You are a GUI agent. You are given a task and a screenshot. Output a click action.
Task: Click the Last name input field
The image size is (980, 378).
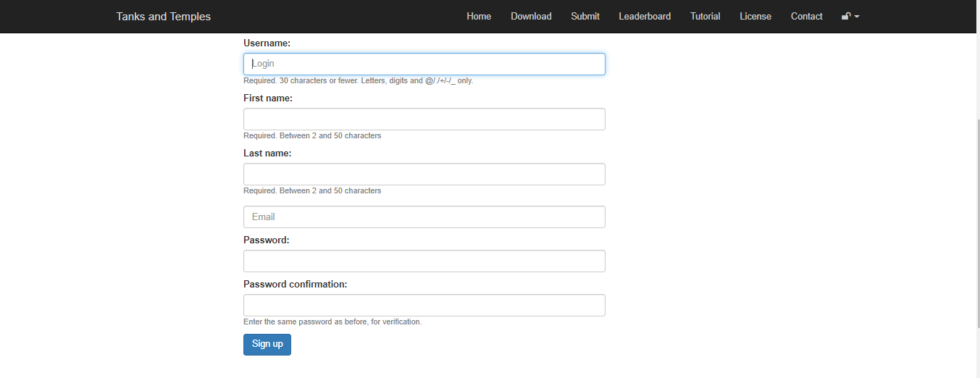coord(424,174)
